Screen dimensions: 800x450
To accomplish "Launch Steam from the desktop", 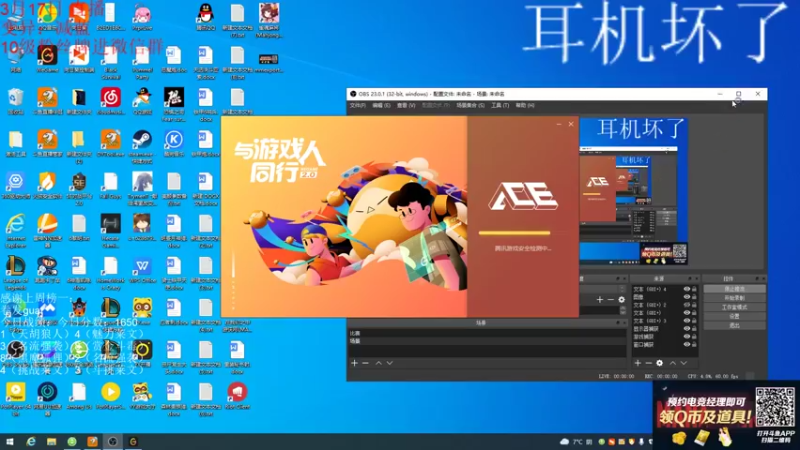I will (142, 145).
